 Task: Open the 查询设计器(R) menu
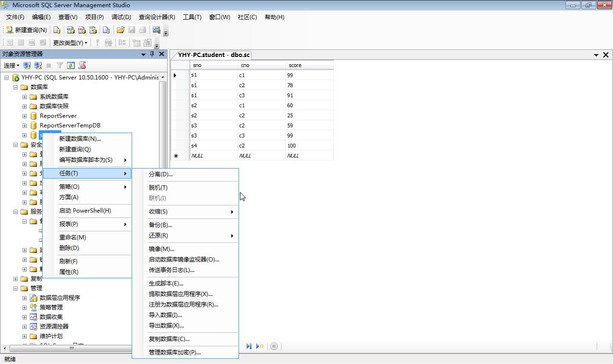(157, 17)
